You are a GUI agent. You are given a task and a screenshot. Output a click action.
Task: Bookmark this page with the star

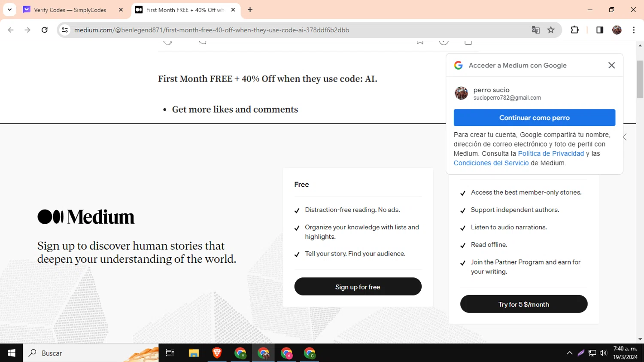coord(551,30)
